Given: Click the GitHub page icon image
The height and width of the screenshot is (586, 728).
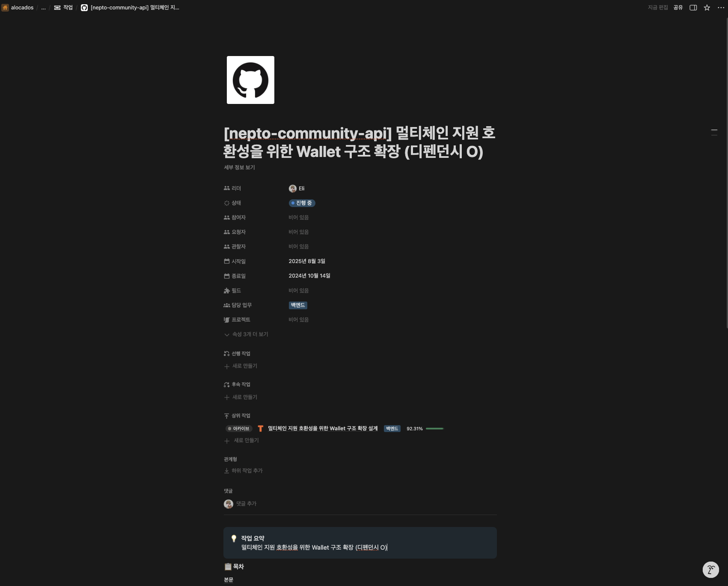Looking at the screenshot, I should (x=250, y=80).
